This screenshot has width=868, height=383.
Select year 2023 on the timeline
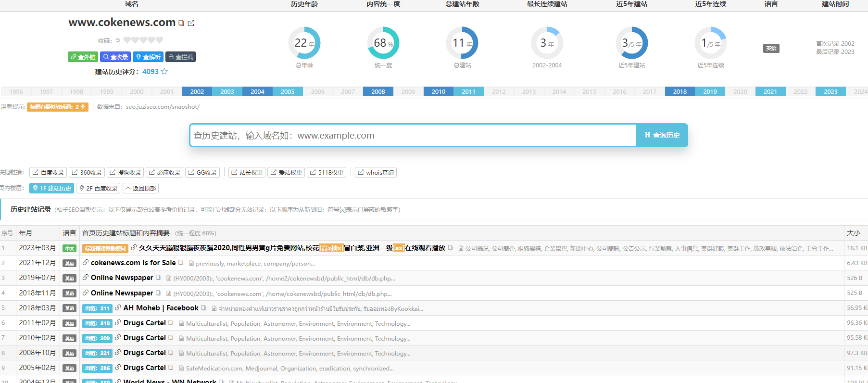pyautogui.click(x=830, y=91)
